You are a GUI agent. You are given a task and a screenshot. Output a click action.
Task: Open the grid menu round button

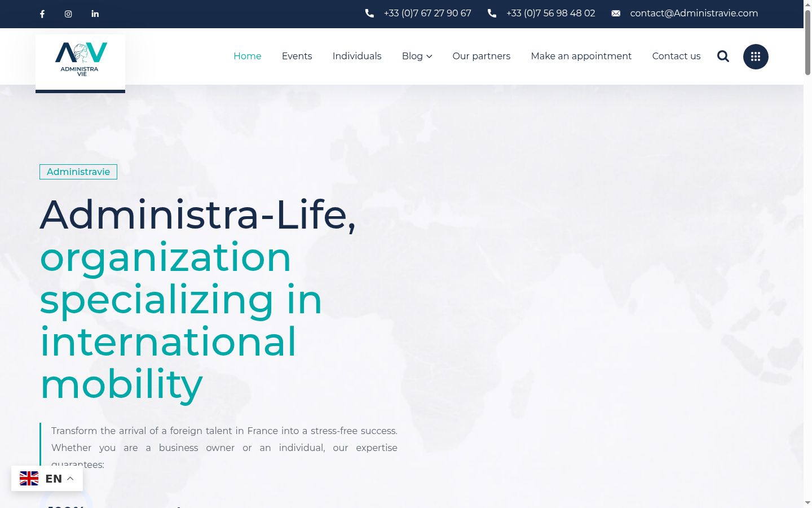click(x=756, y=56)
